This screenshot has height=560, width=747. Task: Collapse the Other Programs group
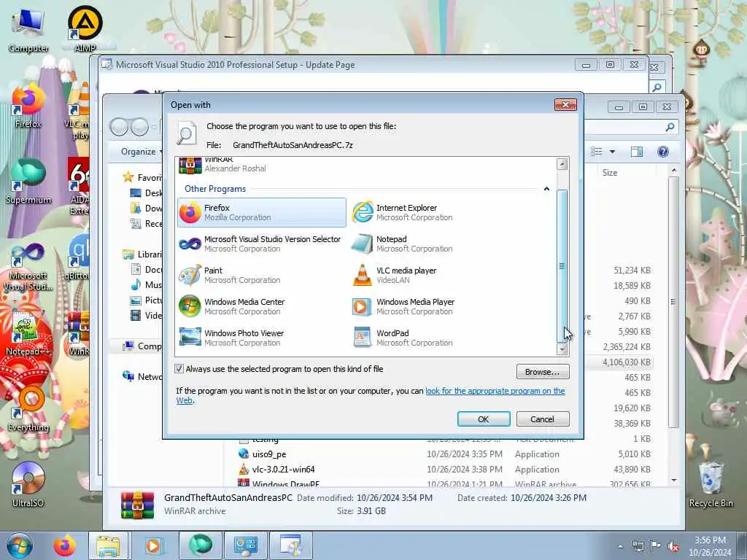[x=546, y=189]
